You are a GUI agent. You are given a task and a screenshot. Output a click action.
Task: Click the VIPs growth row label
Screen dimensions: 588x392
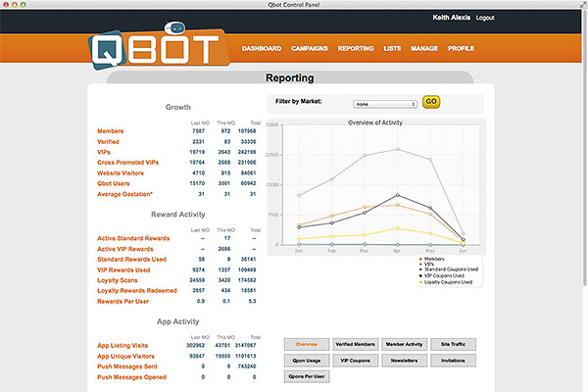click(104, 152)
